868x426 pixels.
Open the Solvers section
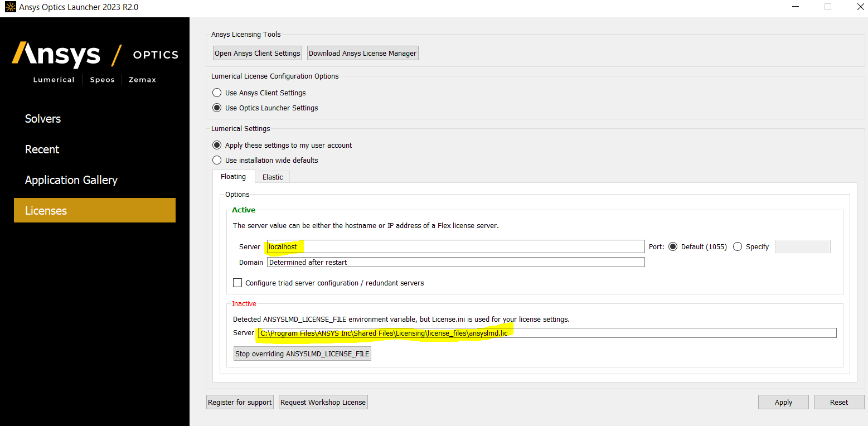(43, 119)
